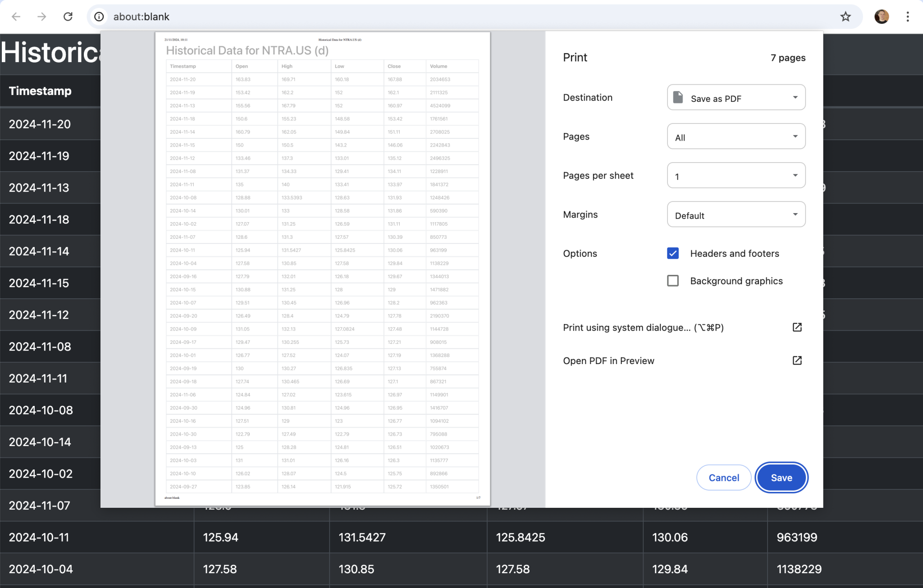Click the Save as PDF destination icon
Screen dimensions: 923x588
(x=677, y=98)
